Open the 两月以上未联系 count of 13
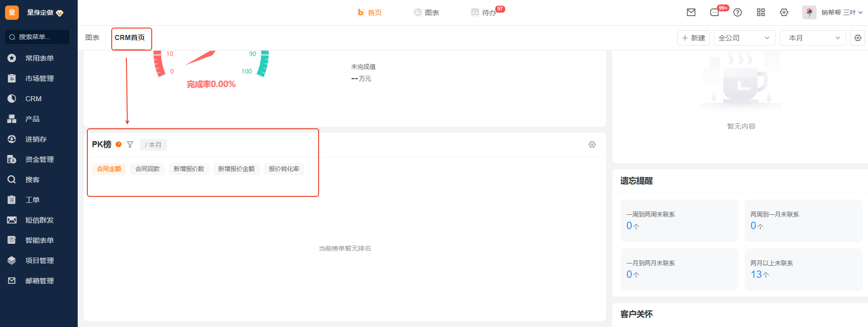 [756, 275]
